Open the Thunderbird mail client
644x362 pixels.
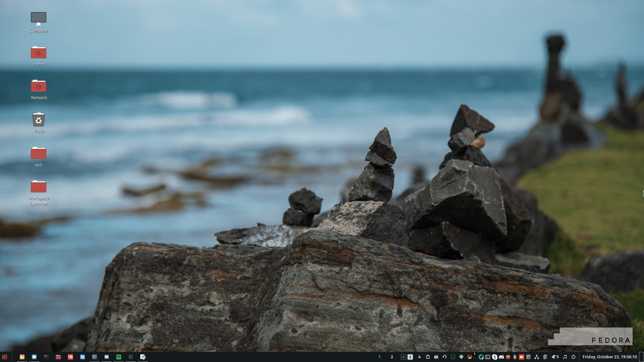coord(34,357)
